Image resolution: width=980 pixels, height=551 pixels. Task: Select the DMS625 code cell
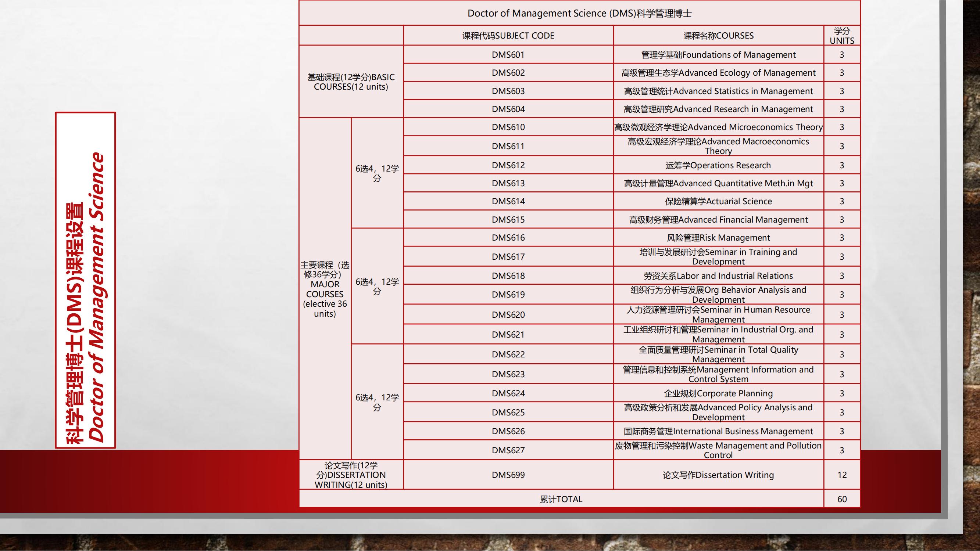click(x=508, y=412)
